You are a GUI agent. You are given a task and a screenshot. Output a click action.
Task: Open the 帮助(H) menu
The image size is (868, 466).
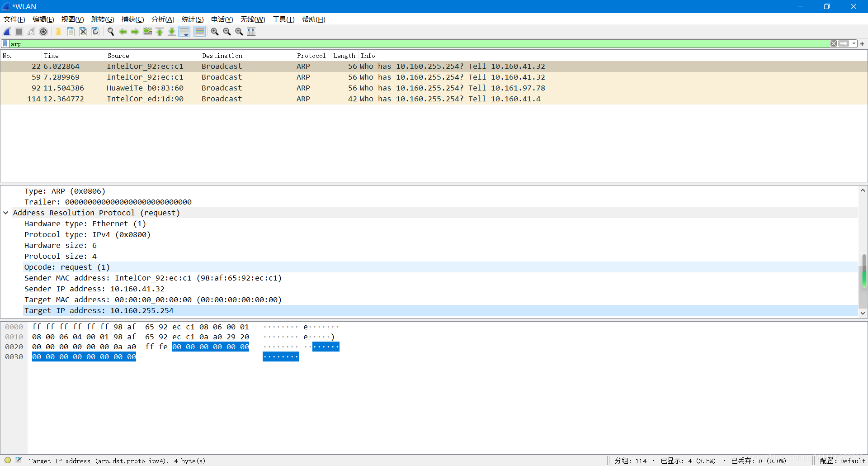tap(314, 19)
